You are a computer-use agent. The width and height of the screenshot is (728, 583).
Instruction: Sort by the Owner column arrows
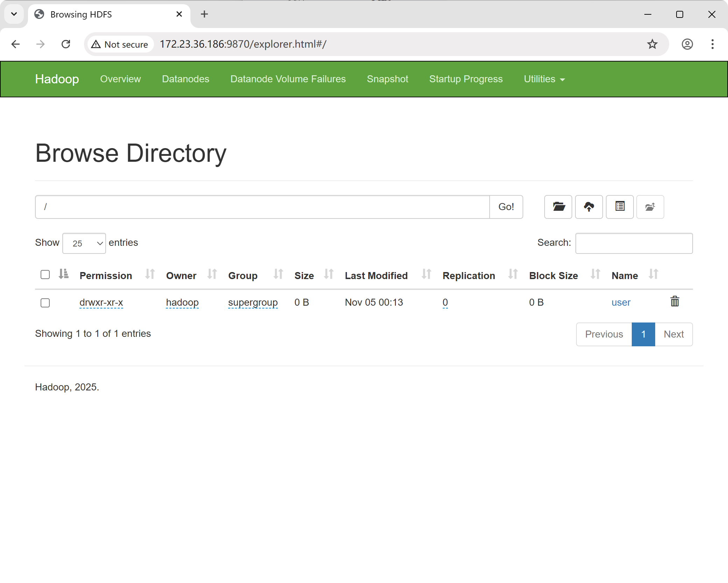click(x=212, y=275)
